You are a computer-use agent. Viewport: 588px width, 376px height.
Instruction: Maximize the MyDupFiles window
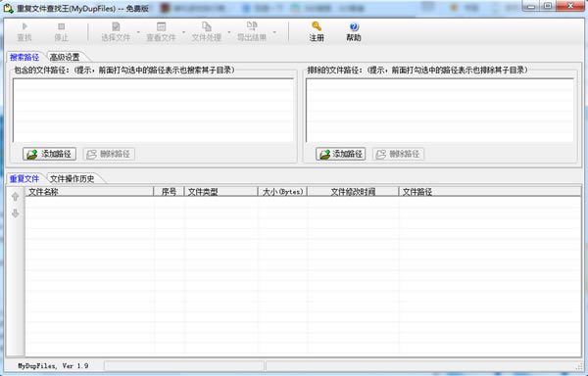click(x=548, y=6)
